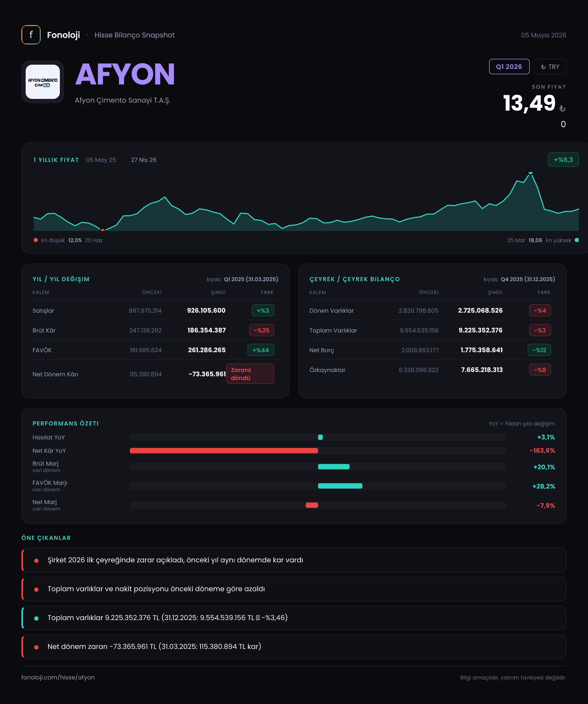Click the 'ÖNE ÇIKANLAR' heading
The width and height of the screenshot is (588, 704).
pos(46,538)
